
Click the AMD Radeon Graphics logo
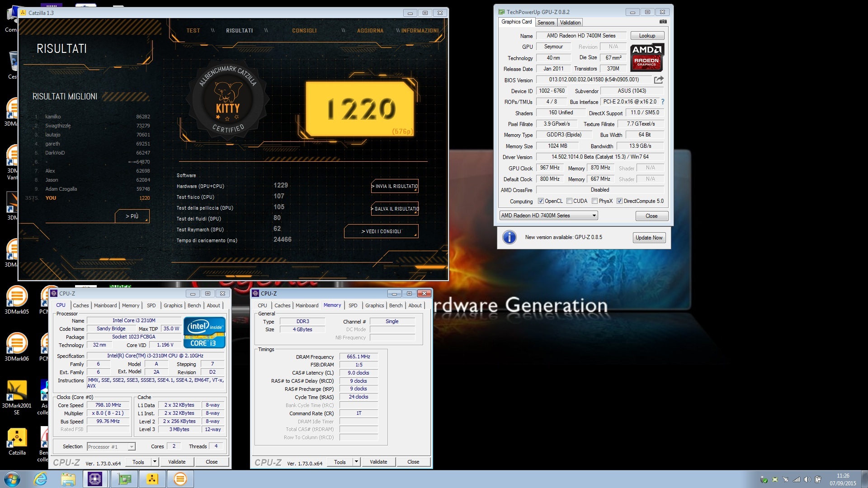pos(646,57)
